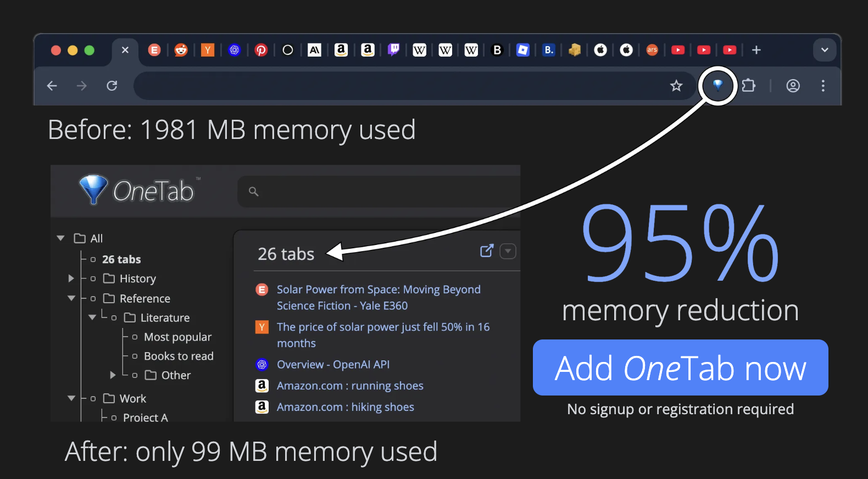Select the Literature folder
Screen dimensions: 868x479
(x=157, y=318)
